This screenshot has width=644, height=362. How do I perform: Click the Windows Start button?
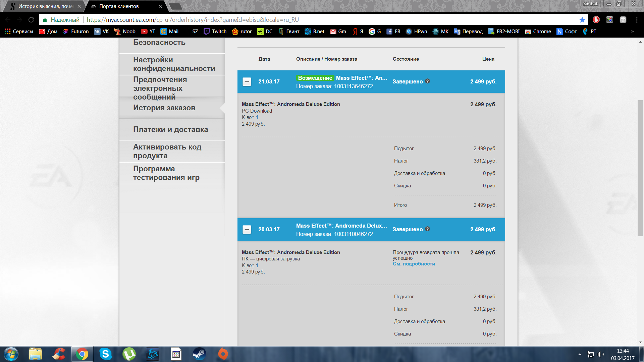pyautogui.click(x=11, y=354)
